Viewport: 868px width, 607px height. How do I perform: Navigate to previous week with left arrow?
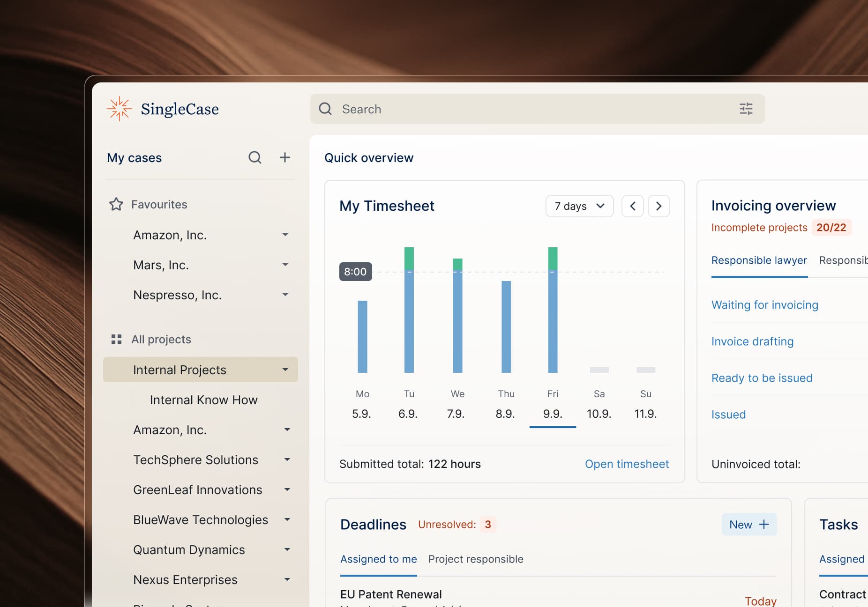coord(632,206)
